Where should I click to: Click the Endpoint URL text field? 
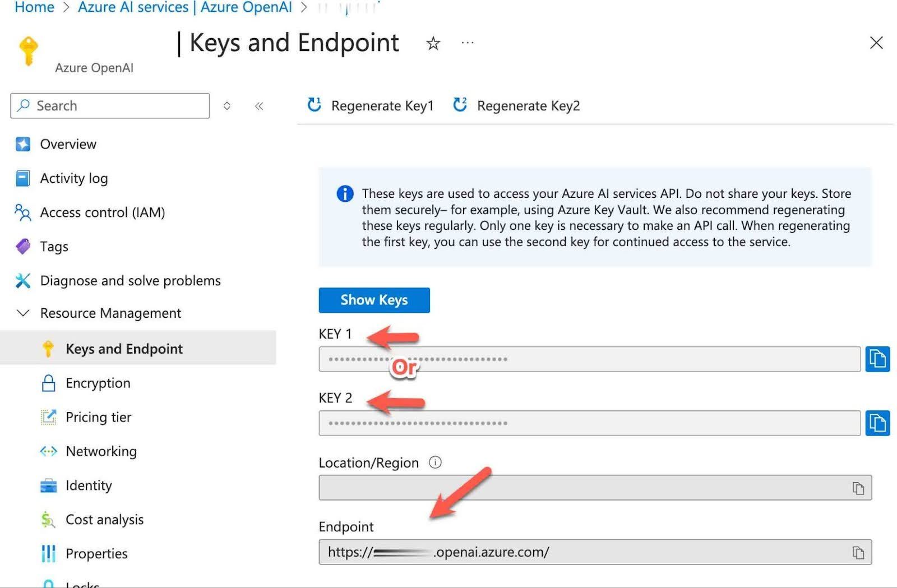point(583,552)
